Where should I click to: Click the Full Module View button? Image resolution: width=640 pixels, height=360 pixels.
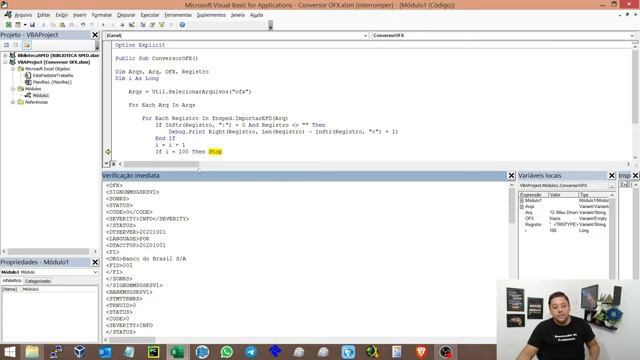click(x=113, y=164)
